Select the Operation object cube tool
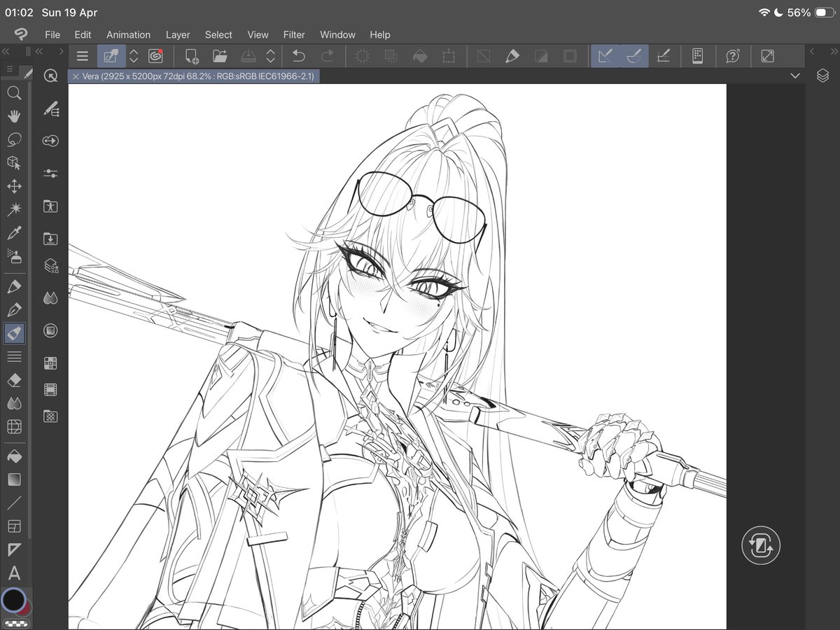 (14, 163)
